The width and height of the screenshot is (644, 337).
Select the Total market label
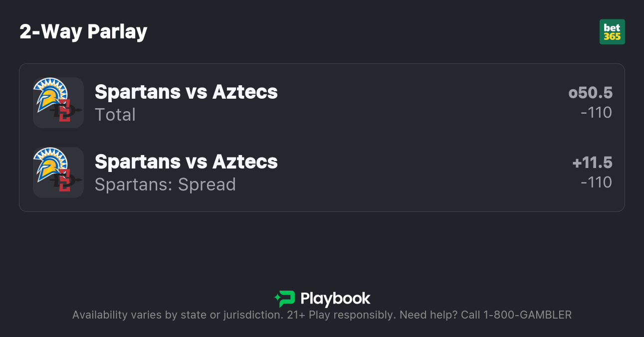click(x=115, y=115)
